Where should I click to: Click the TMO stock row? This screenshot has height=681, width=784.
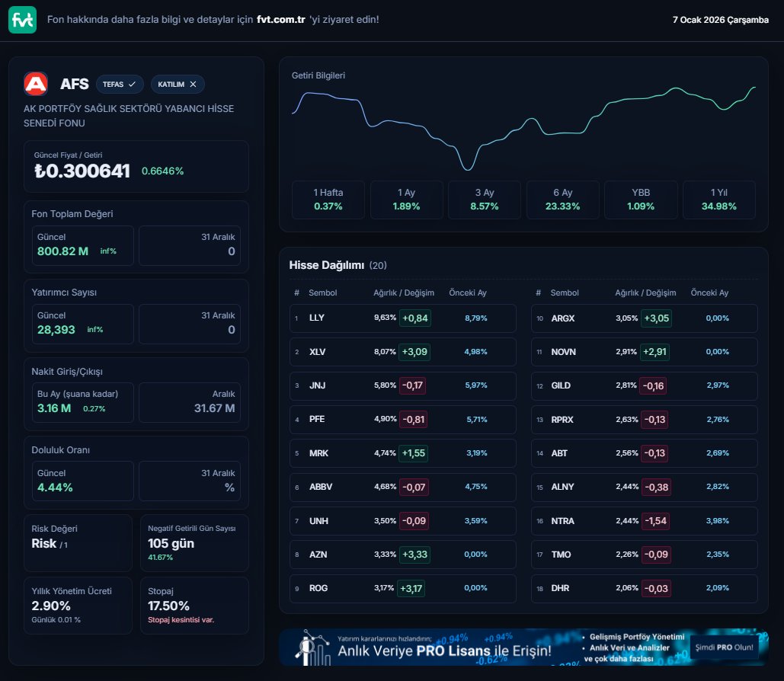644,555
